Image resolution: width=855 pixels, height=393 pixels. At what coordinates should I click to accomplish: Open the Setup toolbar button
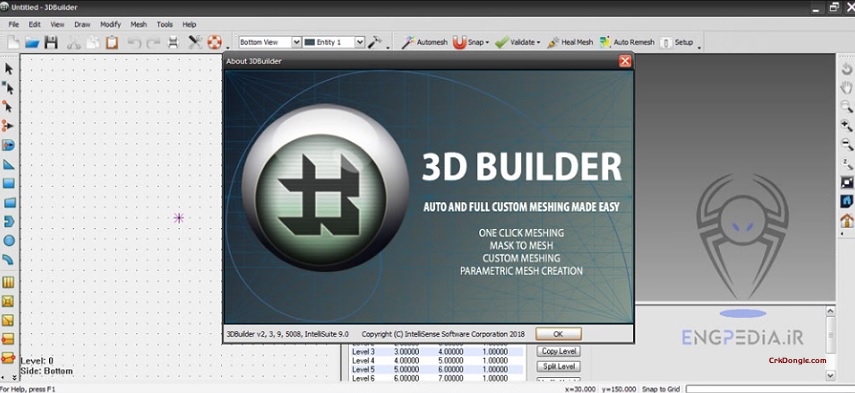pyautogui.click(x=677, y=42)
